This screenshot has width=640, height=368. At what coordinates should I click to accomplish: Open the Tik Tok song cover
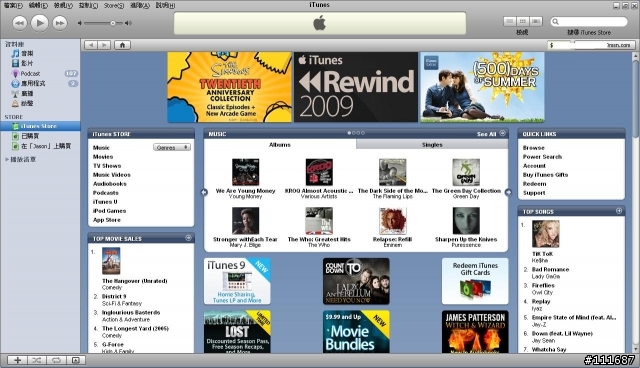click(x=546, y=234)
